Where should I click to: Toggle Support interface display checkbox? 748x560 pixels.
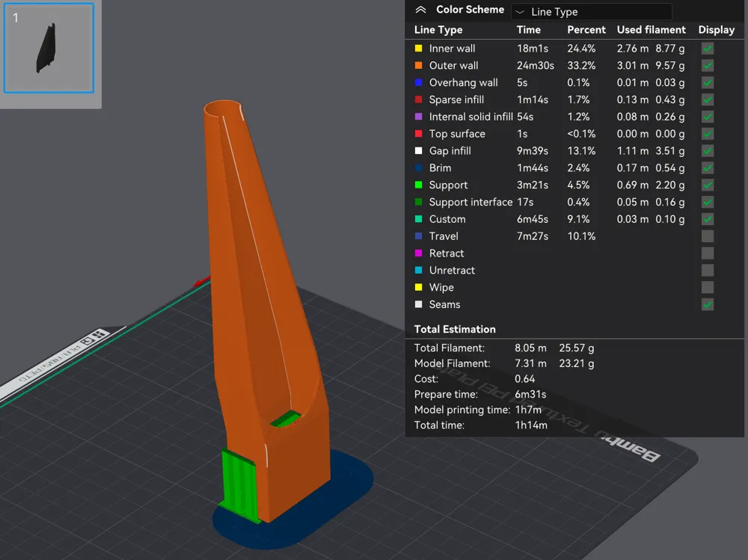coord(708,203)
